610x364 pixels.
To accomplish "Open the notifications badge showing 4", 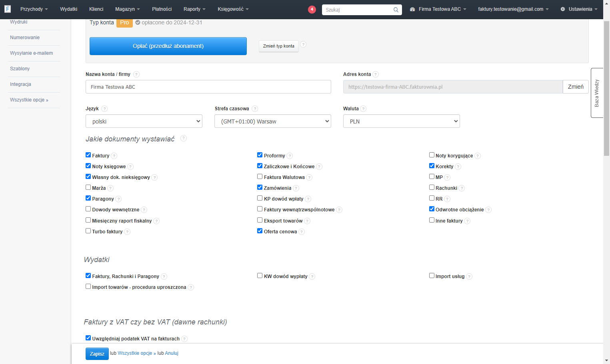I will click(x=312, y=9).
